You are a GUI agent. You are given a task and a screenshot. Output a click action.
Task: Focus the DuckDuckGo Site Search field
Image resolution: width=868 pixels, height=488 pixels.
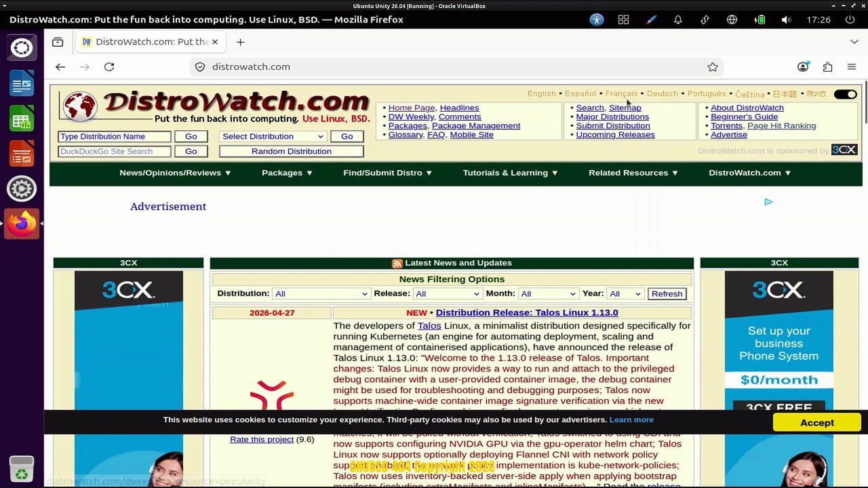point(114,151)
